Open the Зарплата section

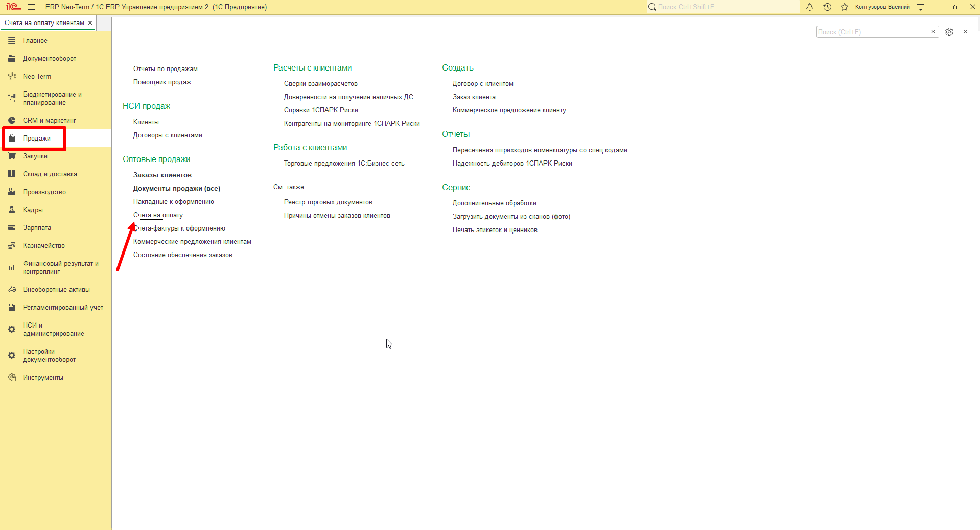click(56, 227)
